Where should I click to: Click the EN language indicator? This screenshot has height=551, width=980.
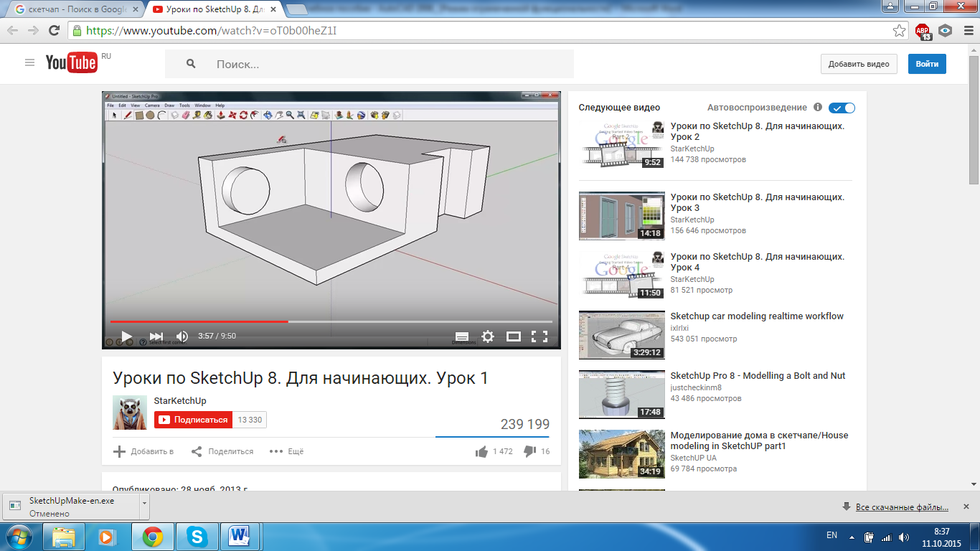pyautogui.click(x=831, y=535)
